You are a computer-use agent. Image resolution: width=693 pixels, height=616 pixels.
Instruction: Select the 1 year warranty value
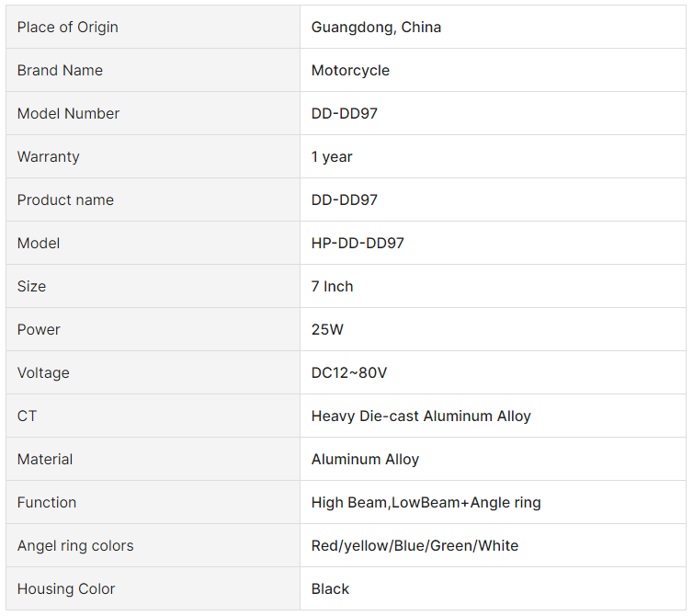tap(332, 156)
